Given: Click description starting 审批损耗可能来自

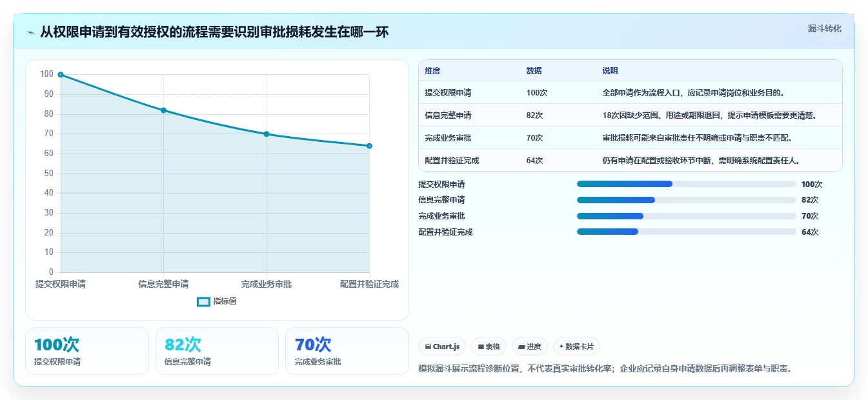Looking at the screenshot, I should coord(697,138).
